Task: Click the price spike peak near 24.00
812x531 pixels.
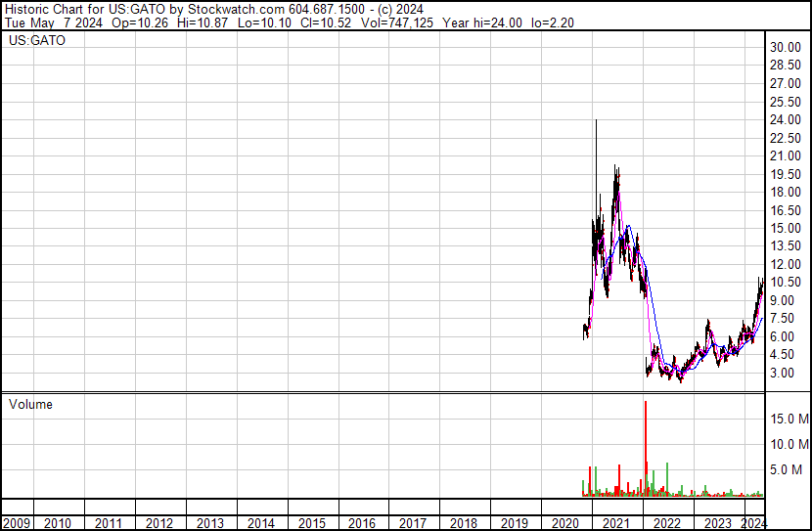Action: click(596, 121)
